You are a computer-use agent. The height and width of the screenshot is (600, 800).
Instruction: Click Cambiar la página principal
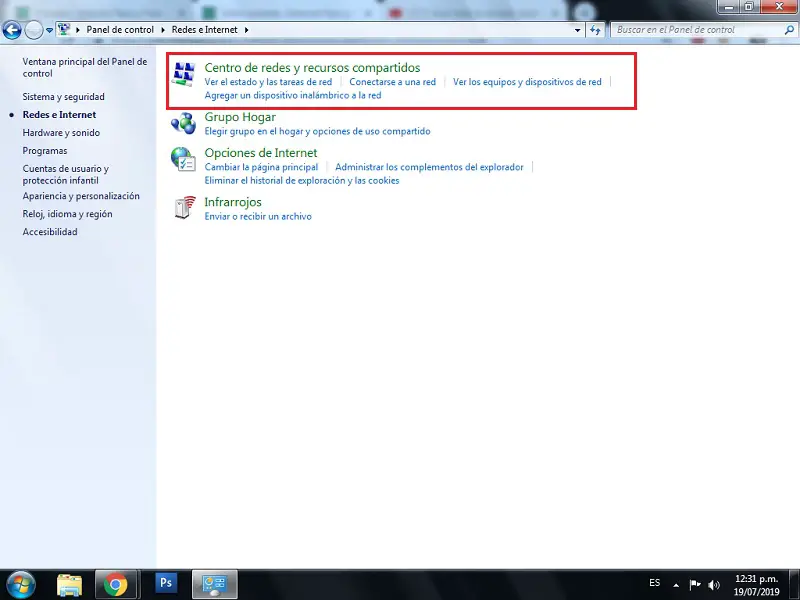(261, 167)
